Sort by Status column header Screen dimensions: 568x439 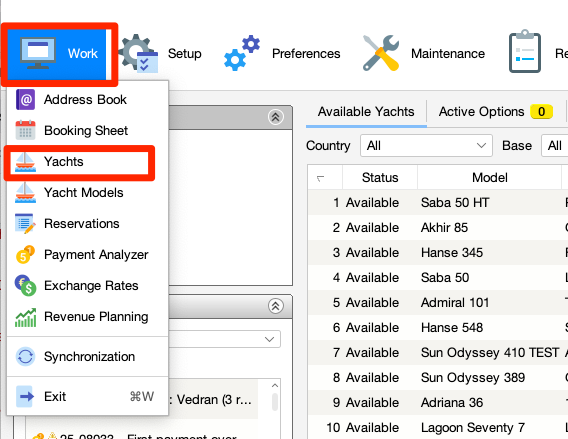click(x=380, y=177)
